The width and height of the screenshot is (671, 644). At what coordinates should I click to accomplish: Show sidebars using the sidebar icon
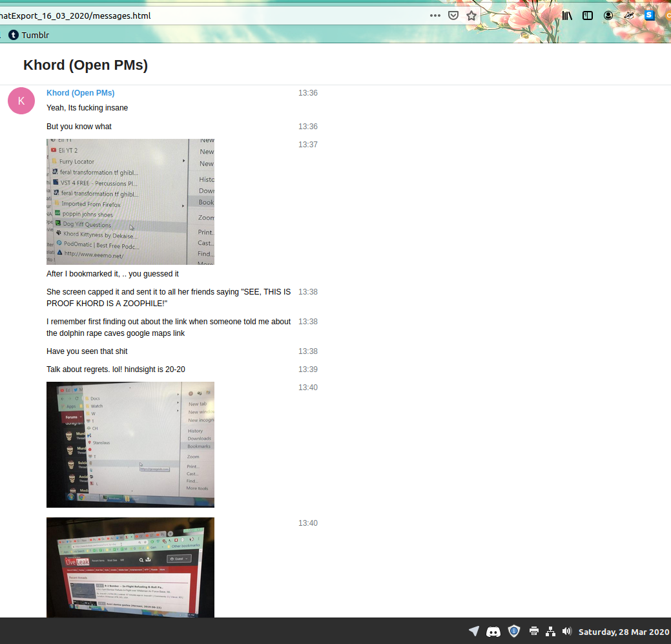(x=588, y=16)
